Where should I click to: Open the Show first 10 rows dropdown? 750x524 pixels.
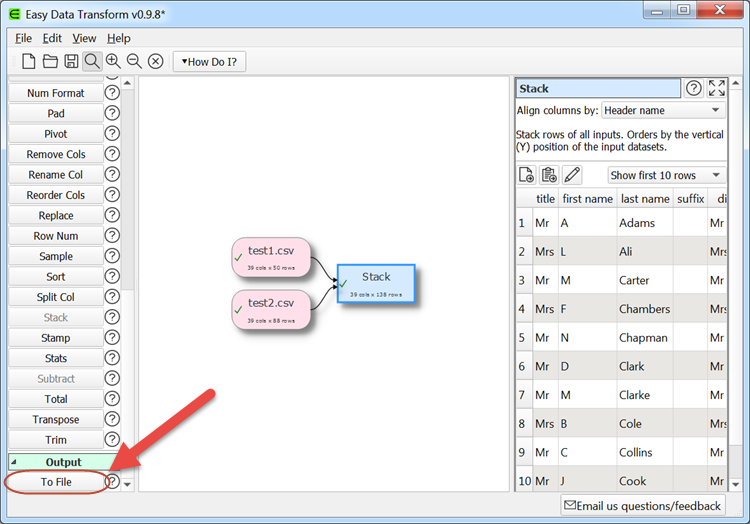(x=666, y=175)
